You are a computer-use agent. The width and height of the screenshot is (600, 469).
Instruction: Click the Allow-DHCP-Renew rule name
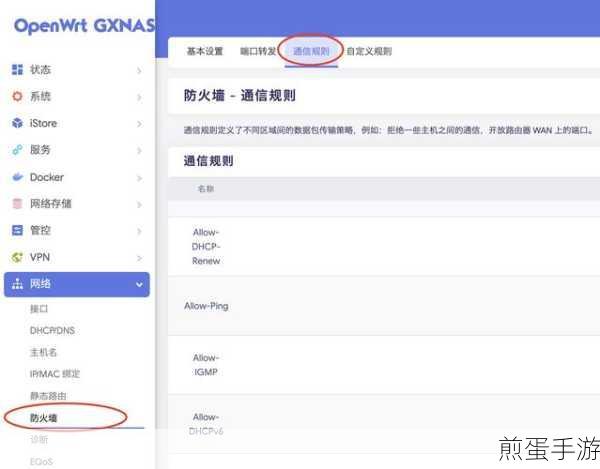(x=206, y=247)
